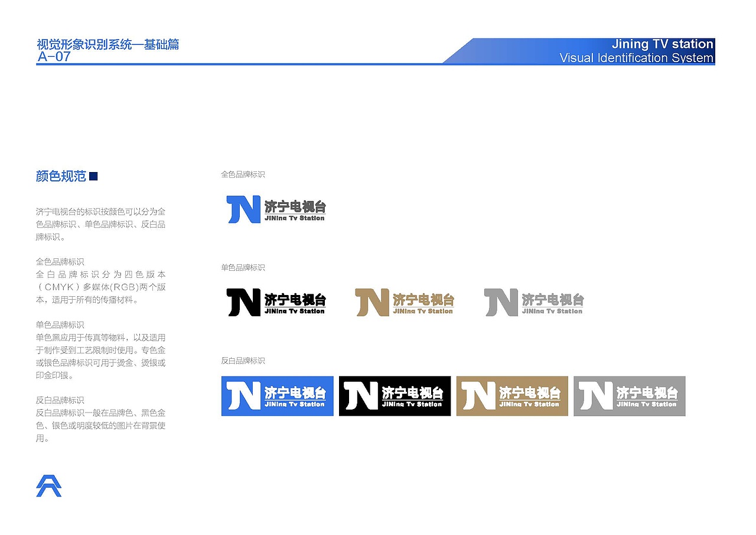Click the reversed logo on gold background

[512, 396]
